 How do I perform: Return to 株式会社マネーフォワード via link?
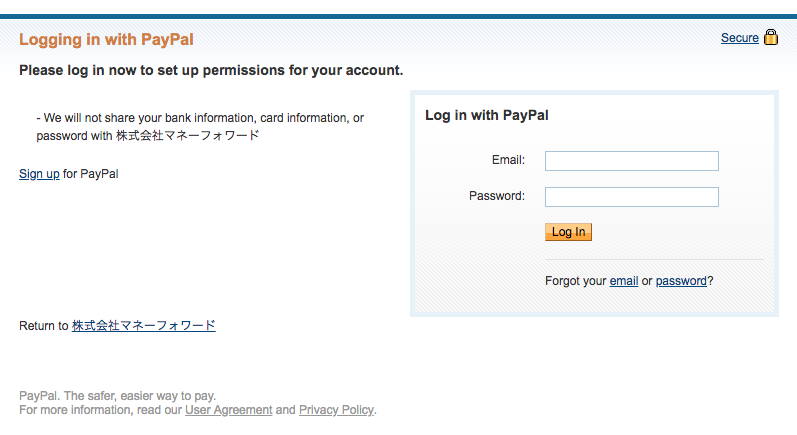click(143, 326)
